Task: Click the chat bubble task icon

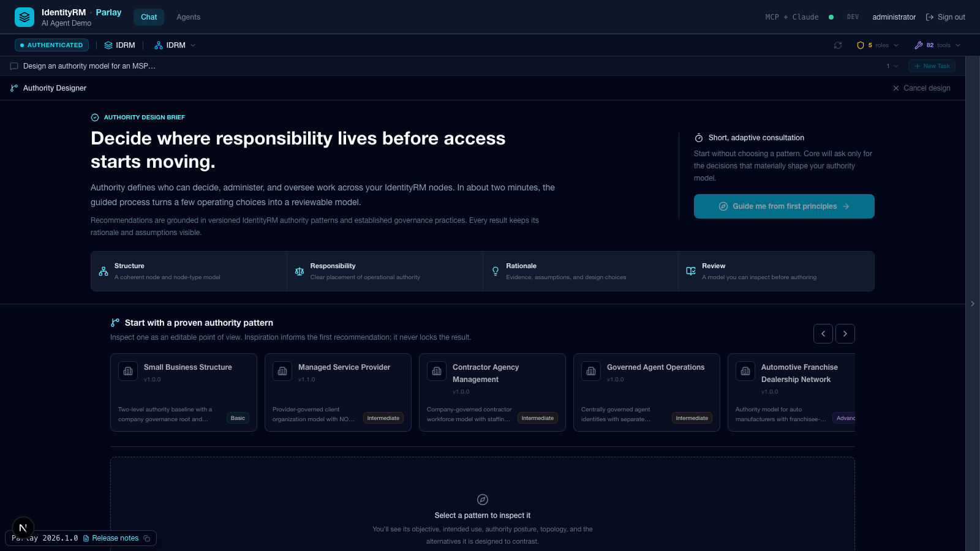Action: pos(14,66)
